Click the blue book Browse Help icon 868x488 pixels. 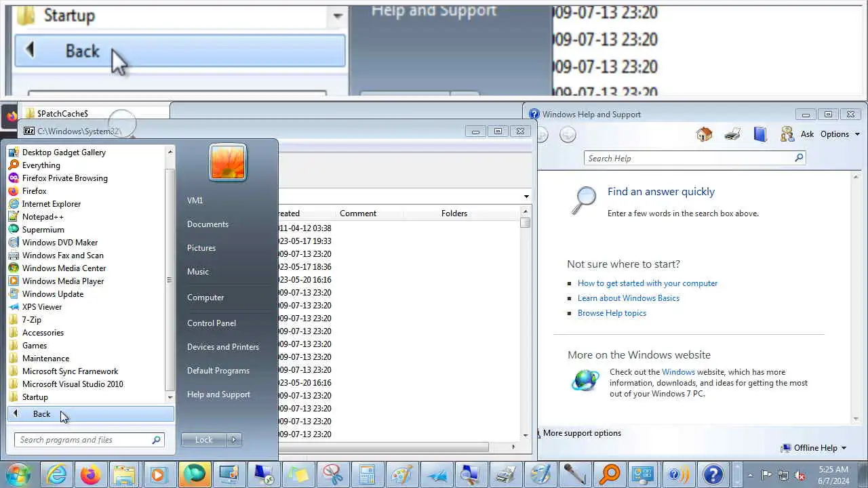(759, 134)
